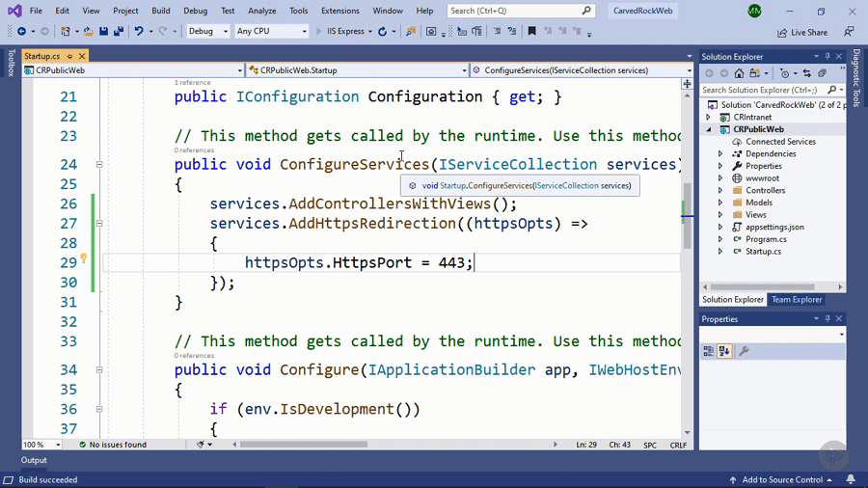868x488 pixels.
Task: Pin the Solution Explorer panel (auto hide)
Action: (x=827, y=57)
